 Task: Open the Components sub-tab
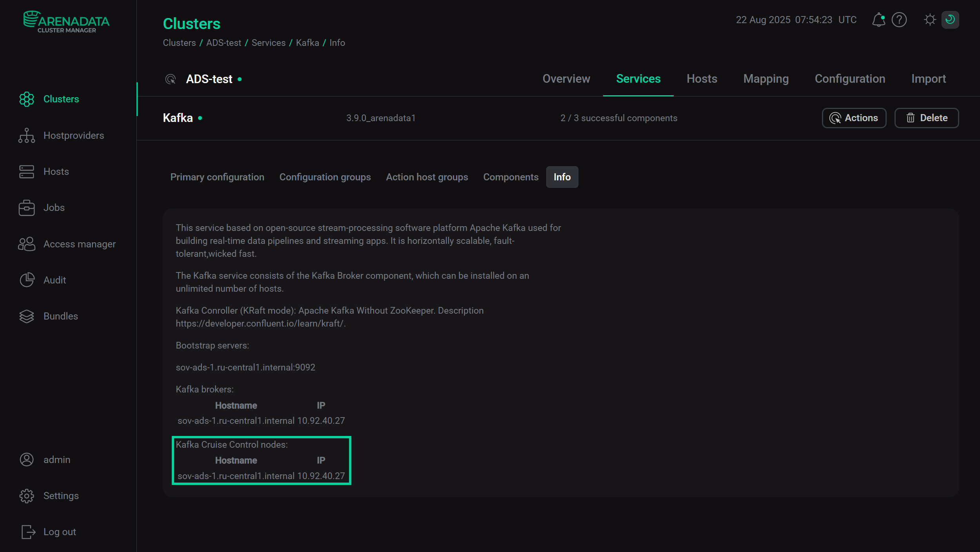511,177
